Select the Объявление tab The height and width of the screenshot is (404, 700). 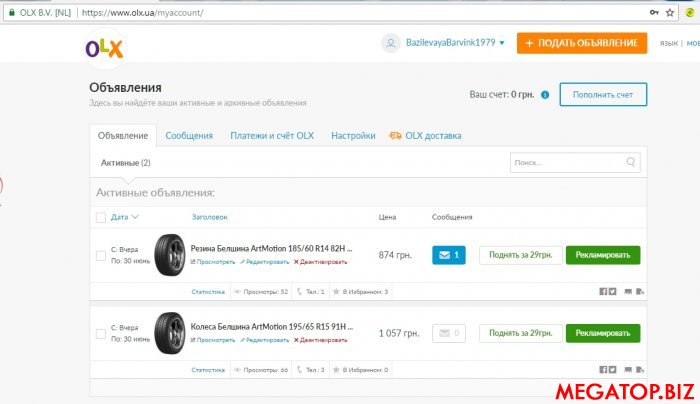(123, 136)
